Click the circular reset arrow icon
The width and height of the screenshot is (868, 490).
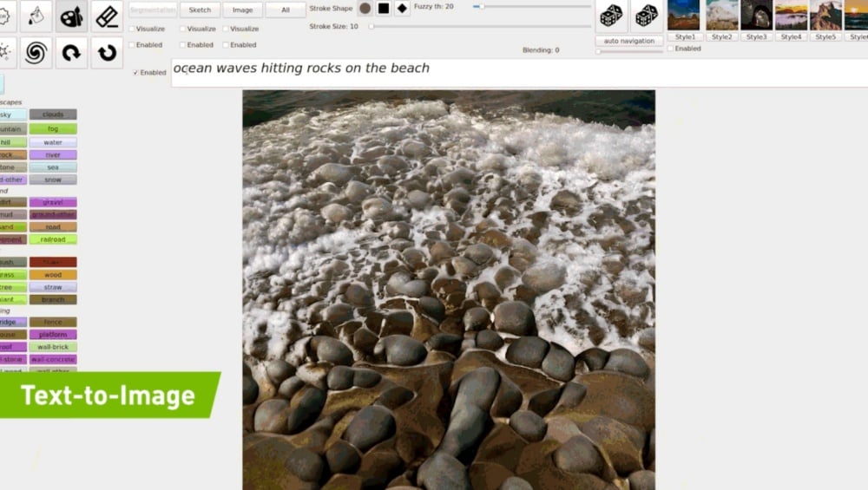tap(107, 53)
